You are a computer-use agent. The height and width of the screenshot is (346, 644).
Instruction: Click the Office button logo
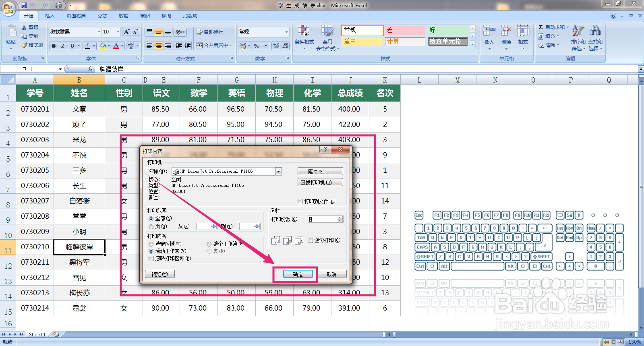(8, 8)
